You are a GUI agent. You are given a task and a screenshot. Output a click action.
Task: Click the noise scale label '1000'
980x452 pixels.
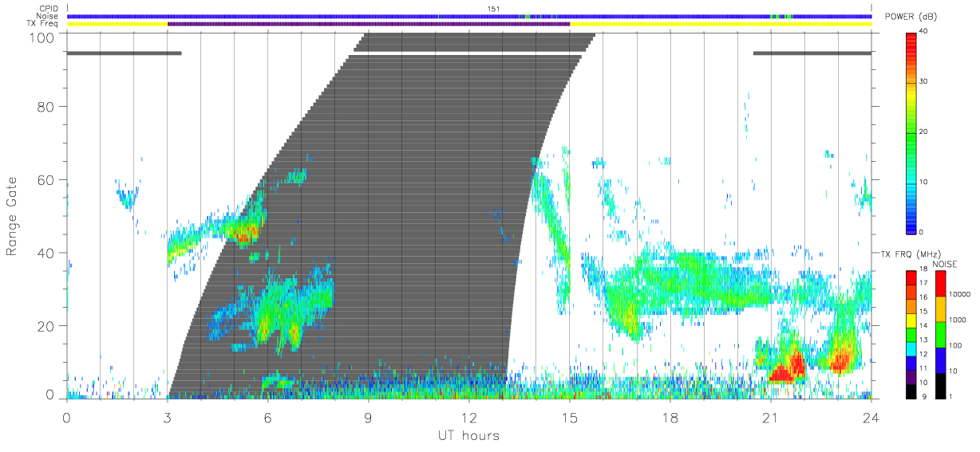[957, 320]
